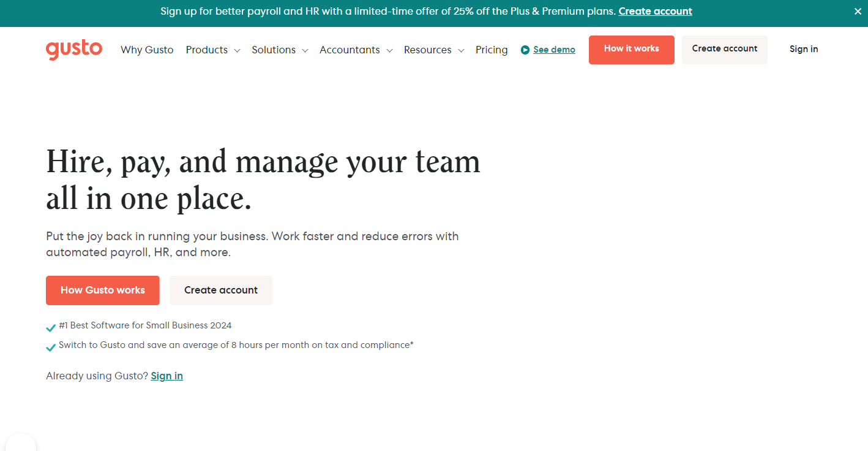Expand the Accountants dropdown chevron
Screen dimensions: 868x451
coord(389,51)
